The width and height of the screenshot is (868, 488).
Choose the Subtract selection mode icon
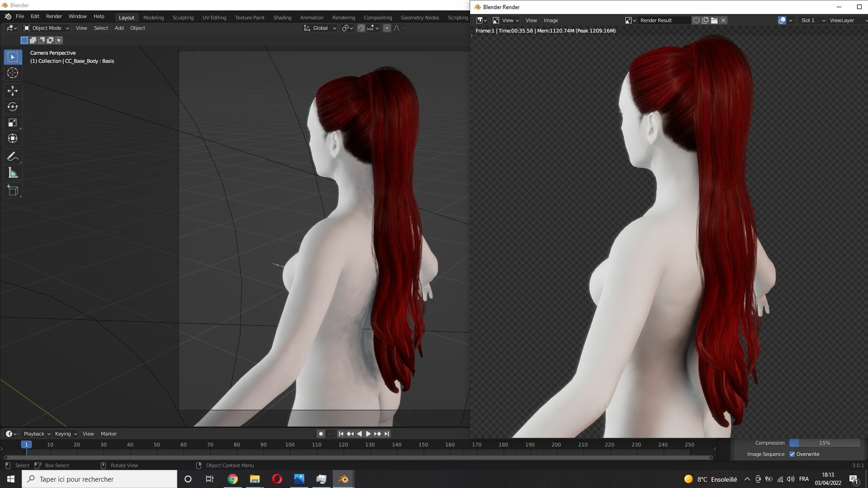[42, 40]
